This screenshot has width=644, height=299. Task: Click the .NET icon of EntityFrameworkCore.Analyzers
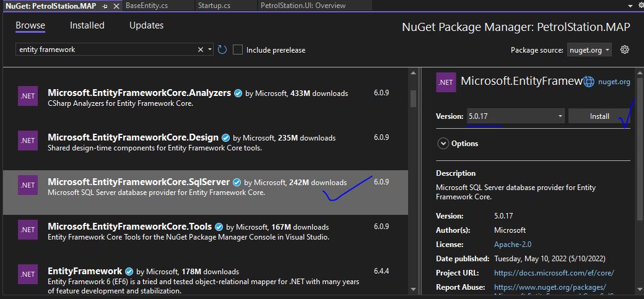[28, 96]
